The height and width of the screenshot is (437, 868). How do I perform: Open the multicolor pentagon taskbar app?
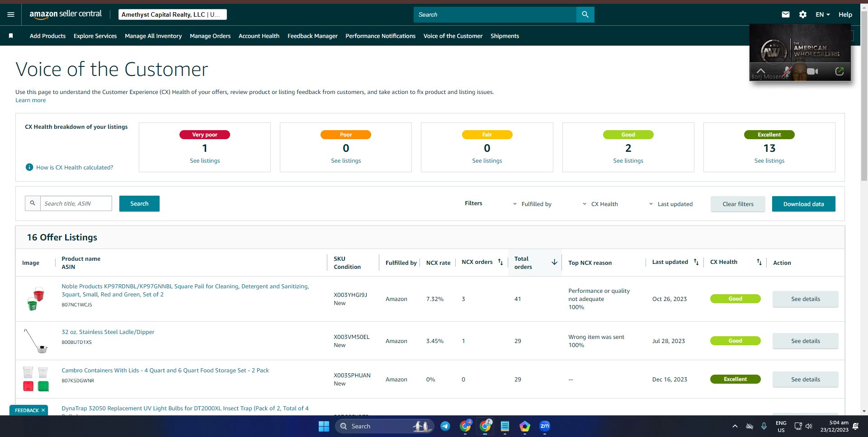coord(525,426)
